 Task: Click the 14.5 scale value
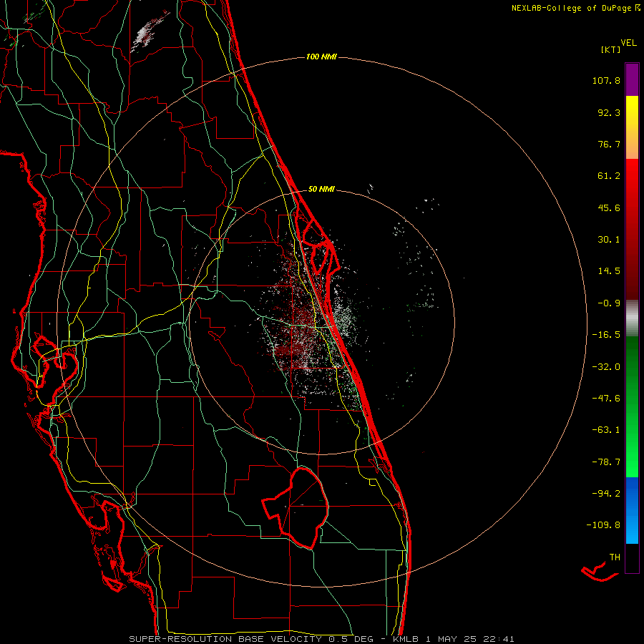coord(609,271)
